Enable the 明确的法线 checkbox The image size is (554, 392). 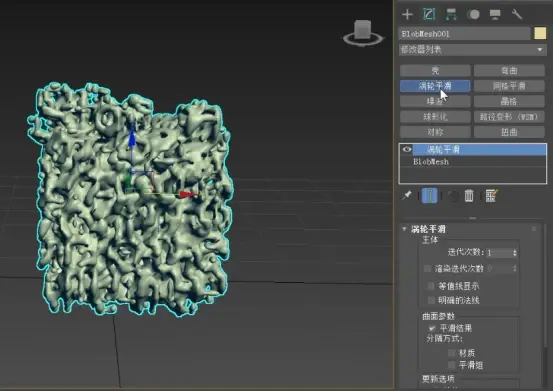coord(431,300)
